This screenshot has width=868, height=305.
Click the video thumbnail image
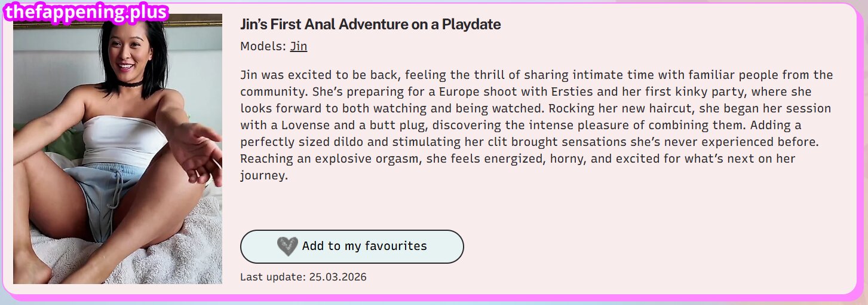pos(118,150)
